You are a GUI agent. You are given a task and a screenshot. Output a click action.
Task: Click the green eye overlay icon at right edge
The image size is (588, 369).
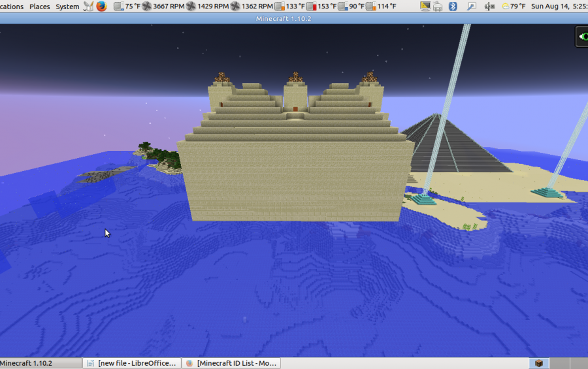tap(582, 37)
